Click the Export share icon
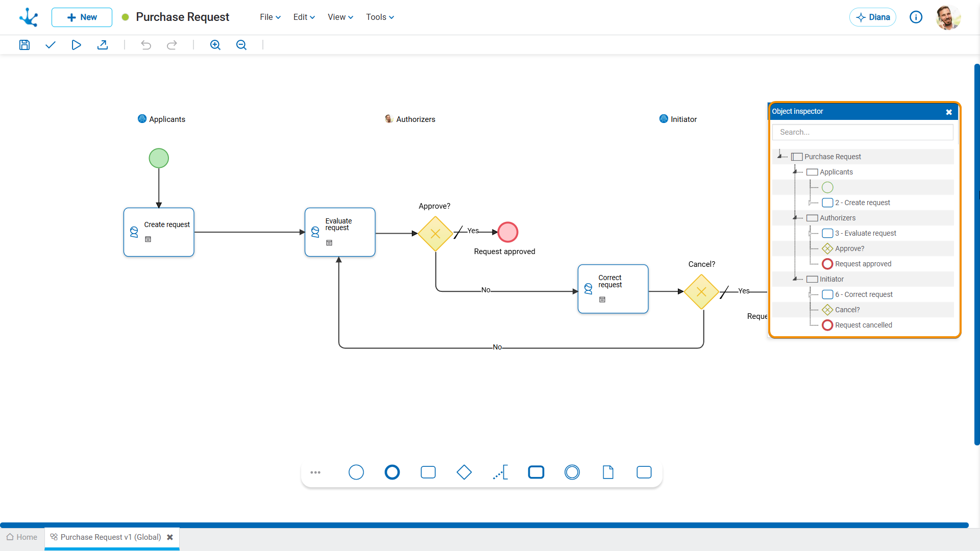This screenshot has width=980, height=551. [103, 45]
